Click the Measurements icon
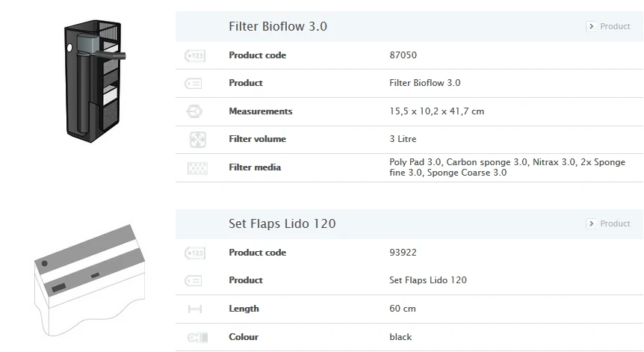The height and width of the screenshot is (352, 644). (x=194, y=111)
